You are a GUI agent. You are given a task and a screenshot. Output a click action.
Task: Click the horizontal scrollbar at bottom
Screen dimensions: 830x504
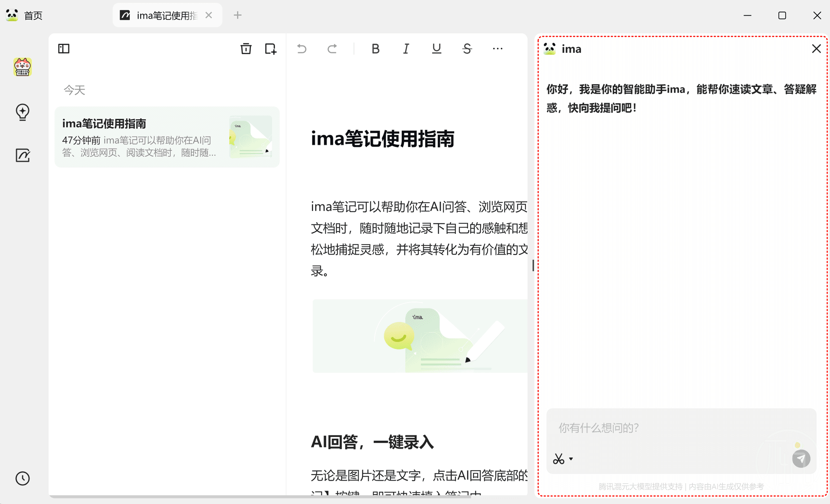(x=260, y=497)
